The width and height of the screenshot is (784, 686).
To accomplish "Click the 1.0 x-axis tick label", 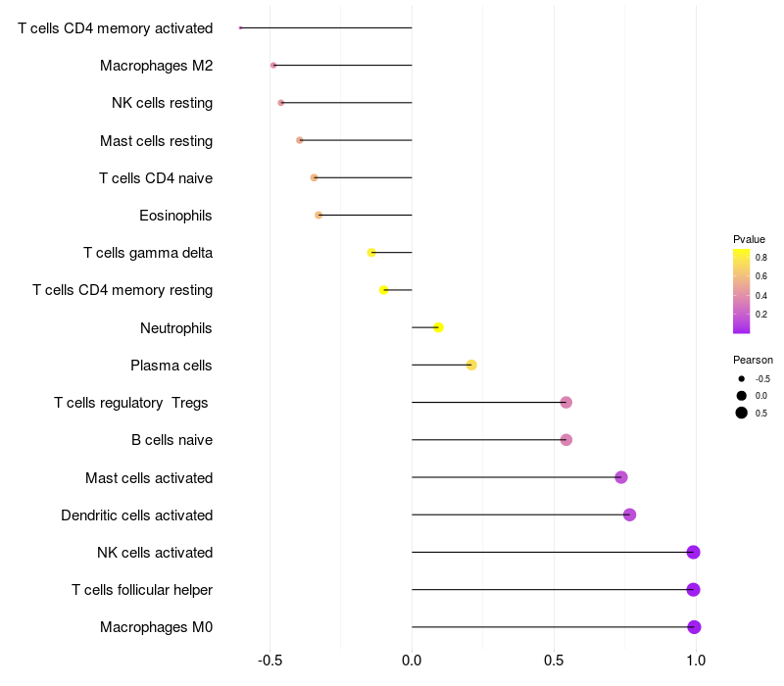I will (695, 661).
